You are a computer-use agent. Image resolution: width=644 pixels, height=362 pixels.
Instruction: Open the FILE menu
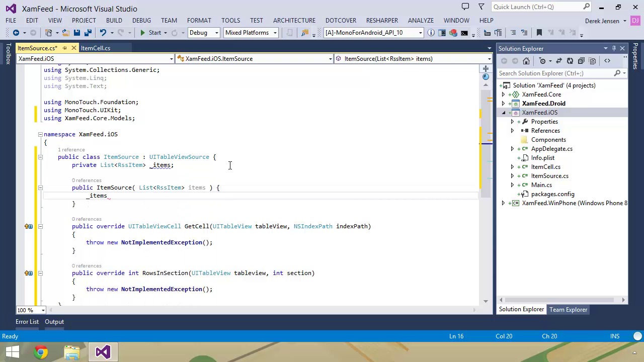(x=11, y=21)
